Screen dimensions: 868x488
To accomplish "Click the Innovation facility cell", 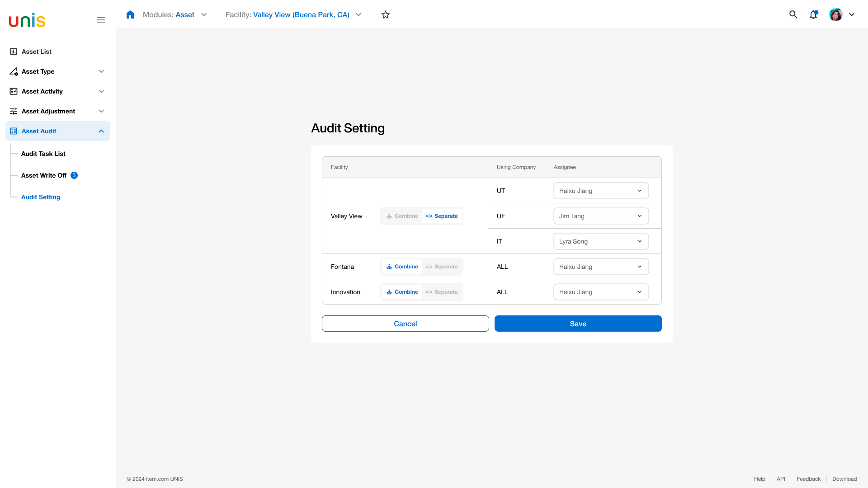I will pos(345,292).
